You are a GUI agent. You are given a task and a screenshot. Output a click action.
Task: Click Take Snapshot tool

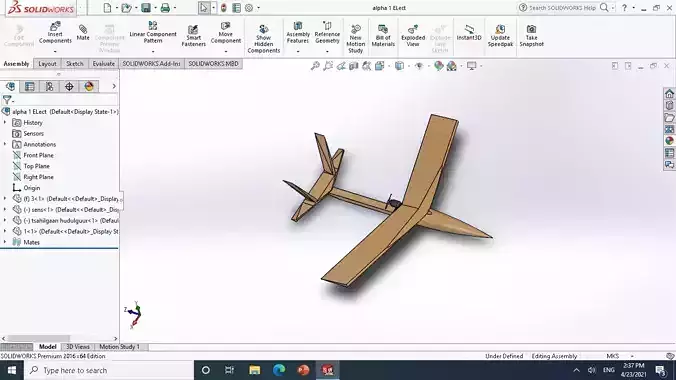pos(531,35)
